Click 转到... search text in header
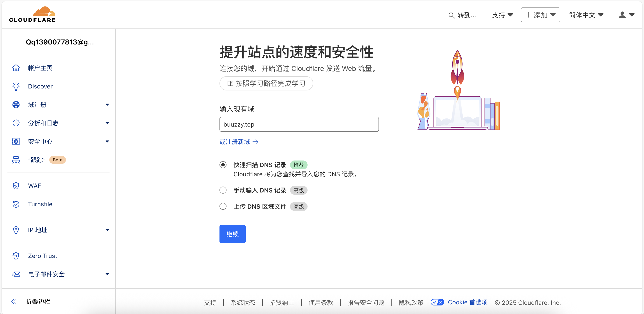644x314 pixels. (x=467, y=15)
